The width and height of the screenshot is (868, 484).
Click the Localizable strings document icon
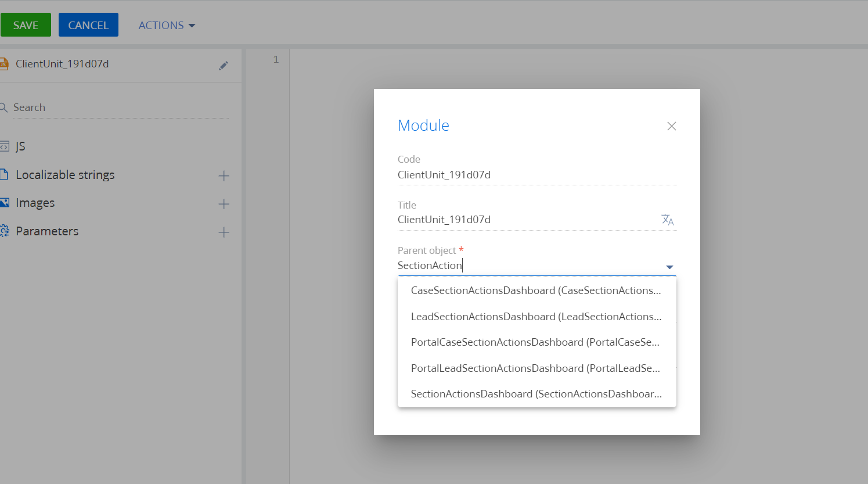(x=3, y=174)
